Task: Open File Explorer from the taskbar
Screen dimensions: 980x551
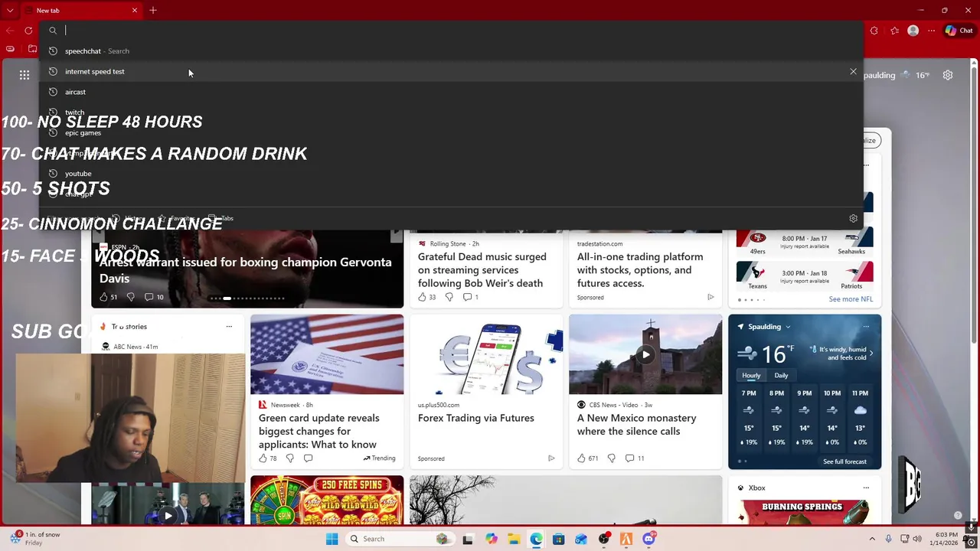Action: point(514,539)
